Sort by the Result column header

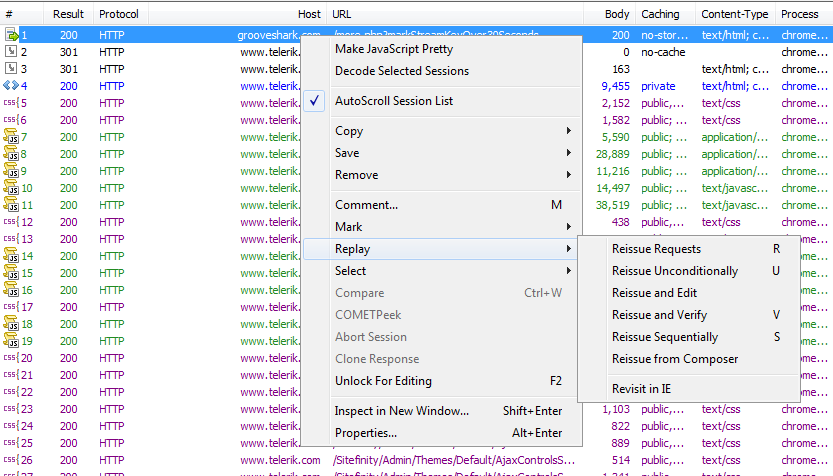68,14
